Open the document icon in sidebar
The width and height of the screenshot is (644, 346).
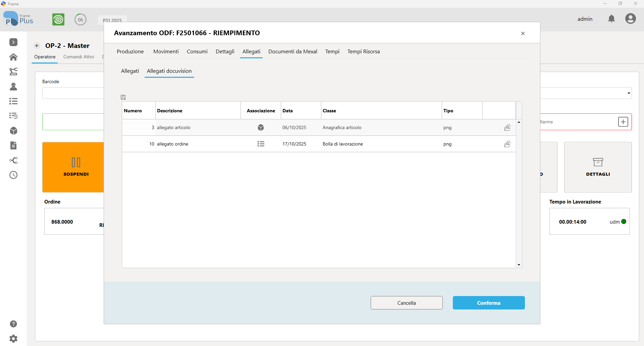pos(13,146)
